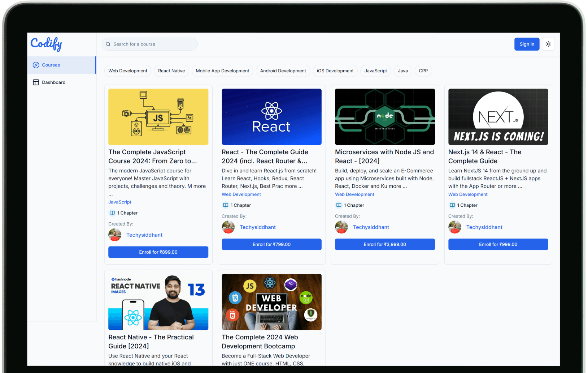Open the Web Developer bootcamp thumbnail
This screenshot has height=373, width=588.
click(x=271, y=302)
